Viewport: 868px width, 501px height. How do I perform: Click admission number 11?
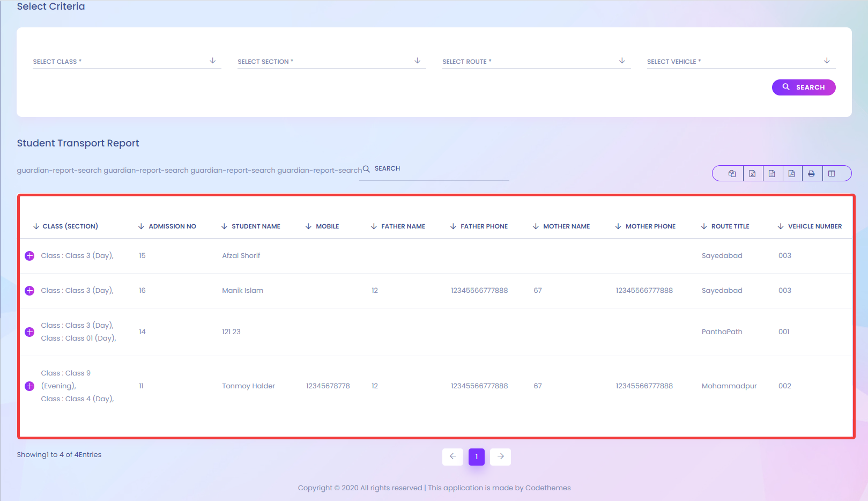tap(141, 386)
